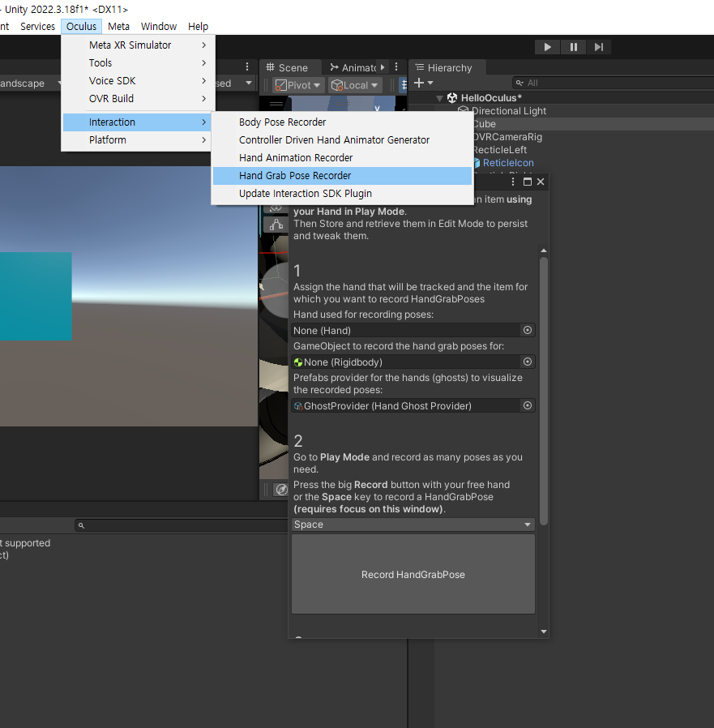This screenshot has height=728, width=714.
Task: Select the ReticleIcon prefab in Hierarchy
Action: tap(508, 163)
